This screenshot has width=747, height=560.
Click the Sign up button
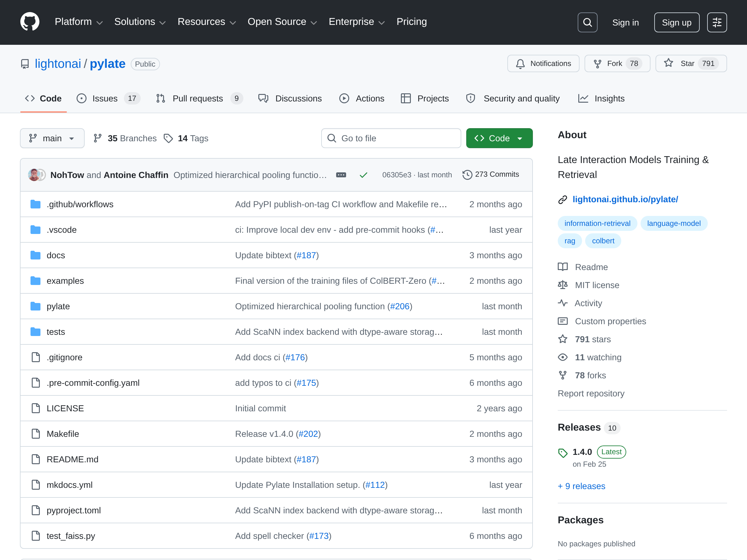pyautogui.click(x=676, y=22)
